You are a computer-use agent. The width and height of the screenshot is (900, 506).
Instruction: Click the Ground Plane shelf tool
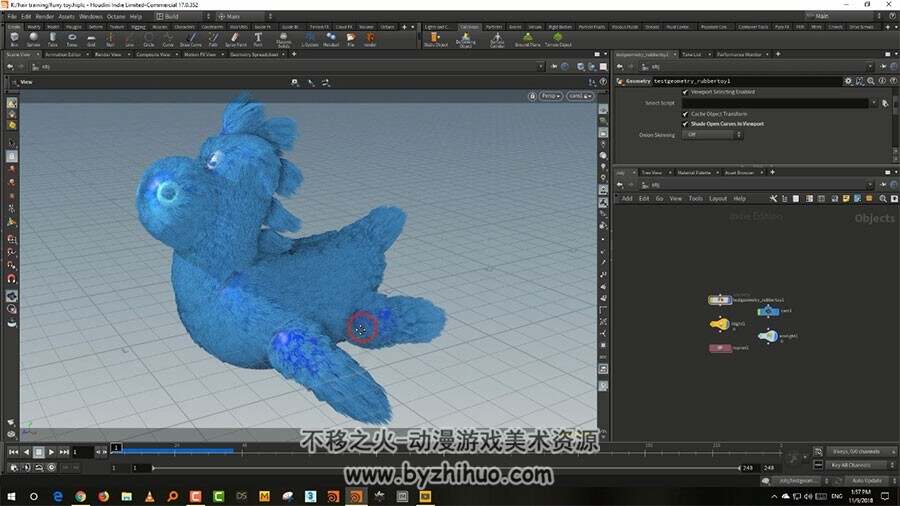click(x=527, y=39)
